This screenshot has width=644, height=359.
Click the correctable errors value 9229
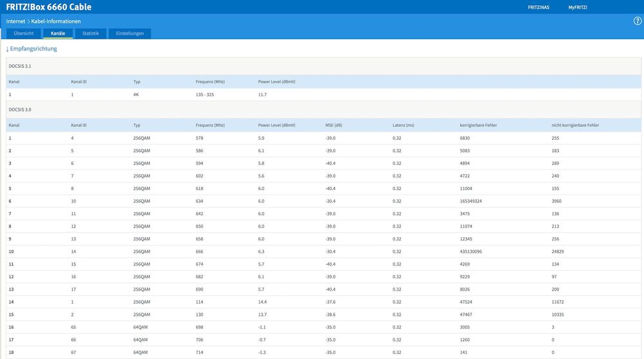[x=465, y=277]
